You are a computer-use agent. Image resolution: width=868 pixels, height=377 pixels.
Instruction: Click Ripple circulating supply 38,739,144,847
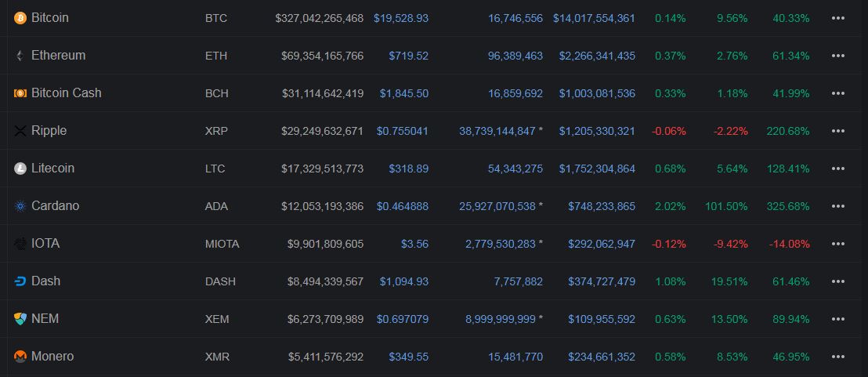point(497,131)
